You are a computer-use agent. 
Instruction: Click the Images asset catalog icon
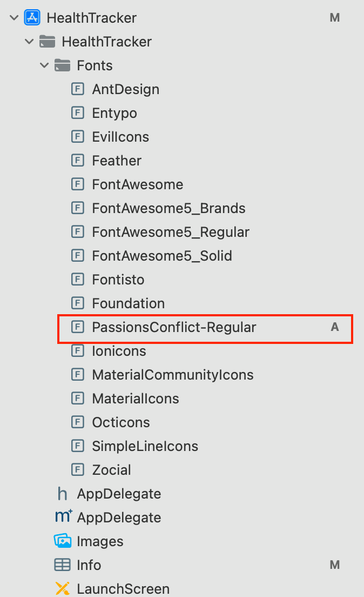62,541
